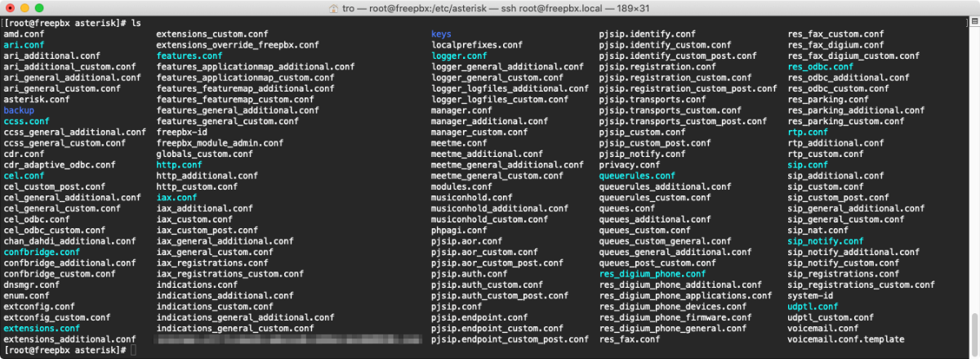980x359 pixels.
Task: Click the asterisk.conf file name
Action: pyautogui.click(x=37, y=99)
